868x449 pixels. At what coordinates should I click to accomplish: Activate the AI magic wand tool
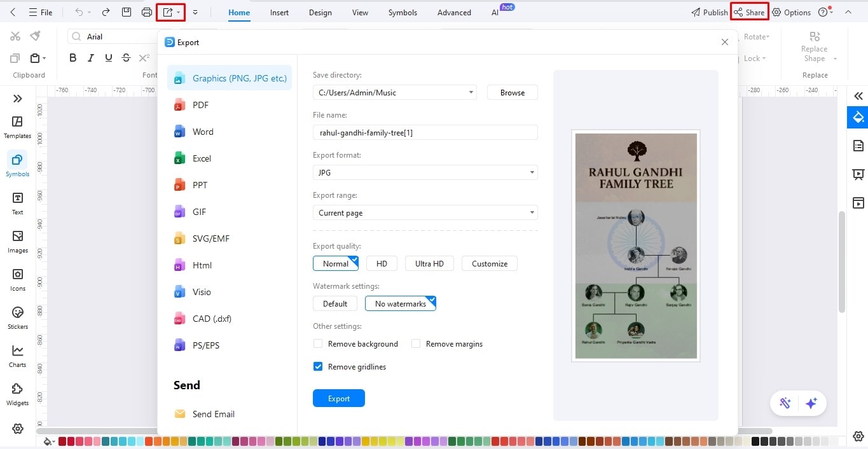click(x=785, y=403)
